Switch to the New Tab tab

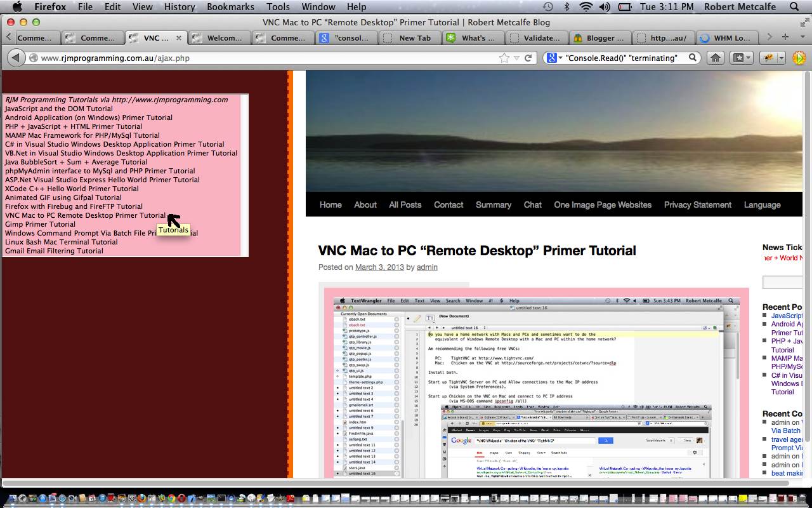coord(409,38)
